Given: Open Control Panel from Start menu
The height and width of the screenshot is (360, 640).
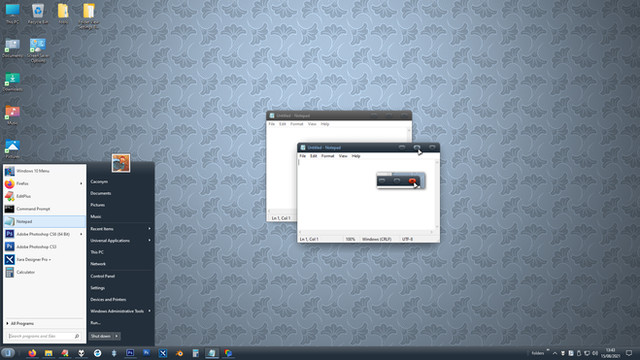Looking at the screenshot, I should (102, 276).
